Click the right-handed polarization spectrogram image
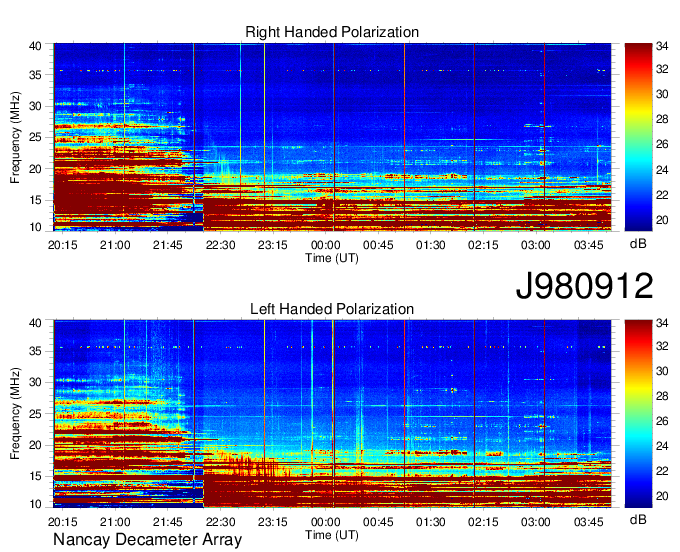 332,137
